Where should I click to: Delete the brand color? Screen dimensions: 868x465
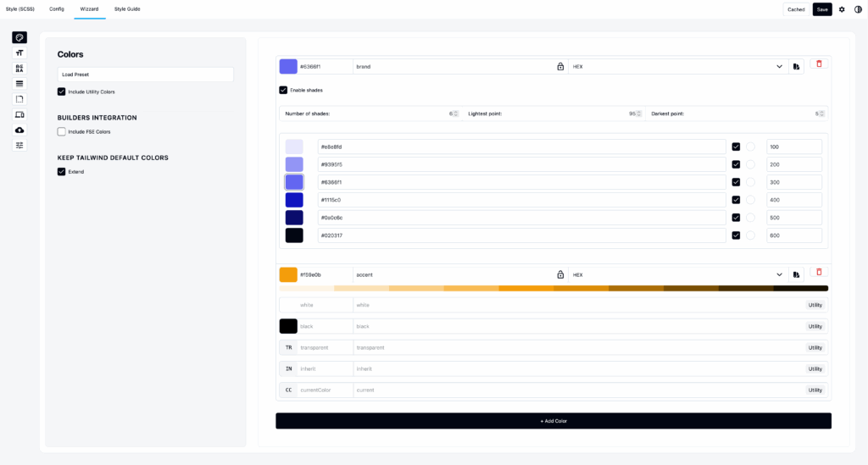click(820, 64)
